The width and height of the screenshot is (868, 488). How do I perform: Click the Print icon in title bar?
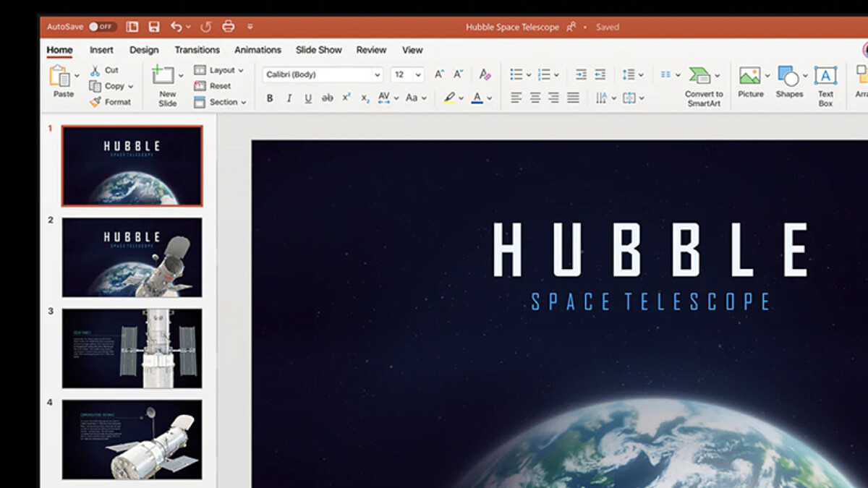click(x=228, y=27)
